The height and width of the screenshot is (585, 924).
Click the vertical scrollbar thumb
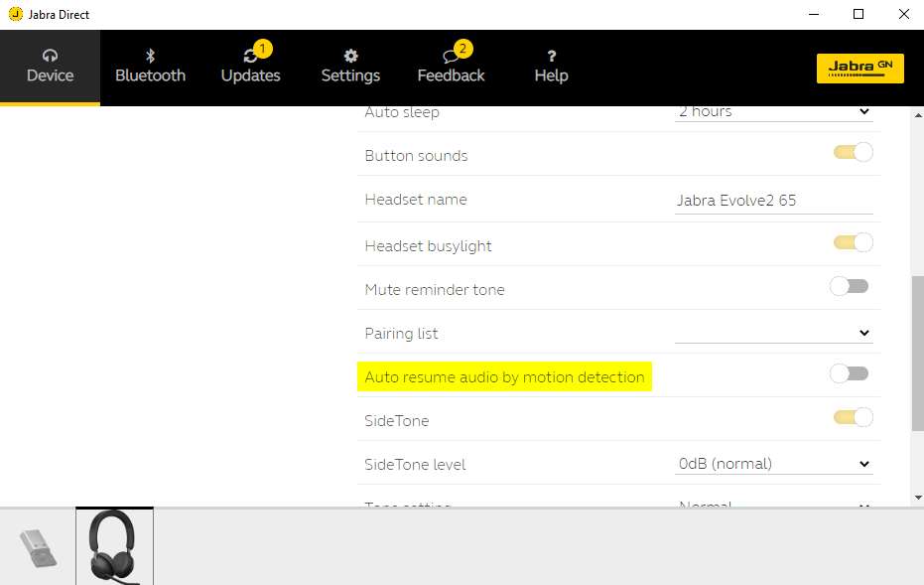[917, 354]
